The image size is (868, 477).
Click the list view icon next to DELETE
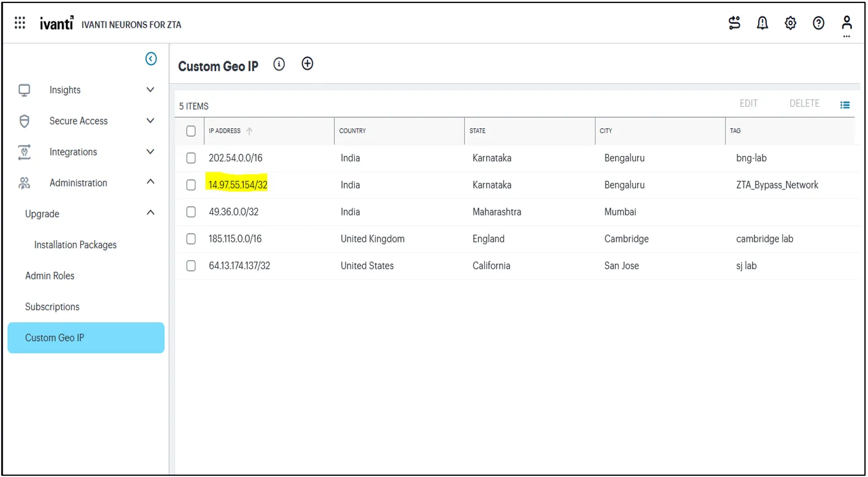[845, 105]
